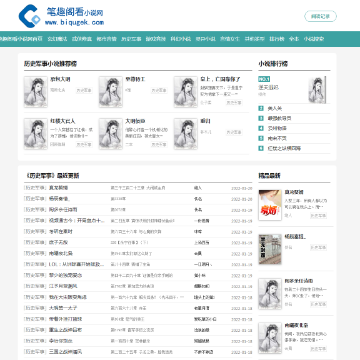The height and width of the screenshot is (360, 360).
Task: Click the rank 5 badge in the ranking list
Action: [261, 138]
